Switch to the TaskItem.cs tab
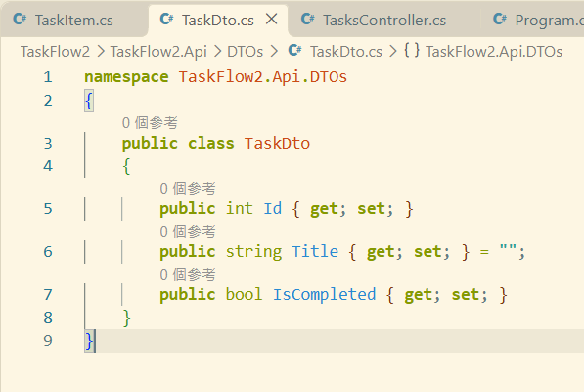584x392 pixels. click(73, 21)
